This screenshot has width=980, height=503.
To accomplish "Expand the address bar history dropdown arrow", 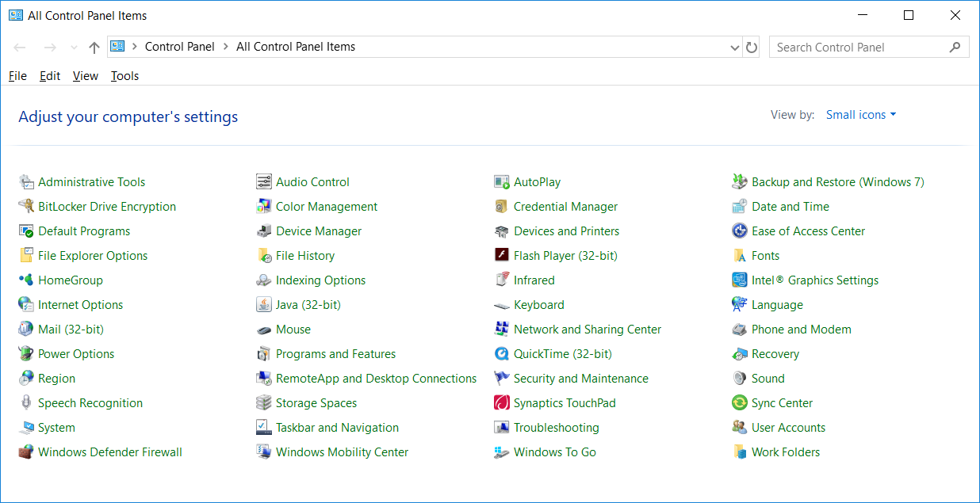I will (734, 48).
